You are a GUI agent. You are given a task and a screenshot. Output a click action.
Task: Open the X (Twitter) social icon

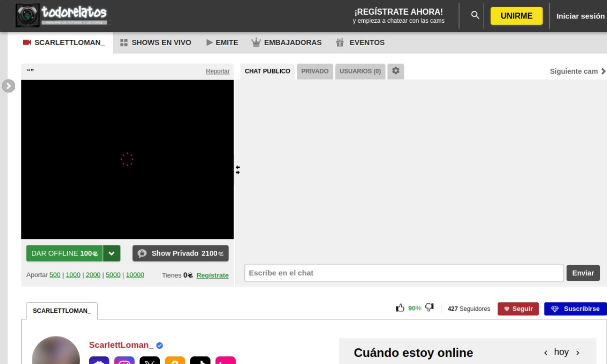pos(149,361)
